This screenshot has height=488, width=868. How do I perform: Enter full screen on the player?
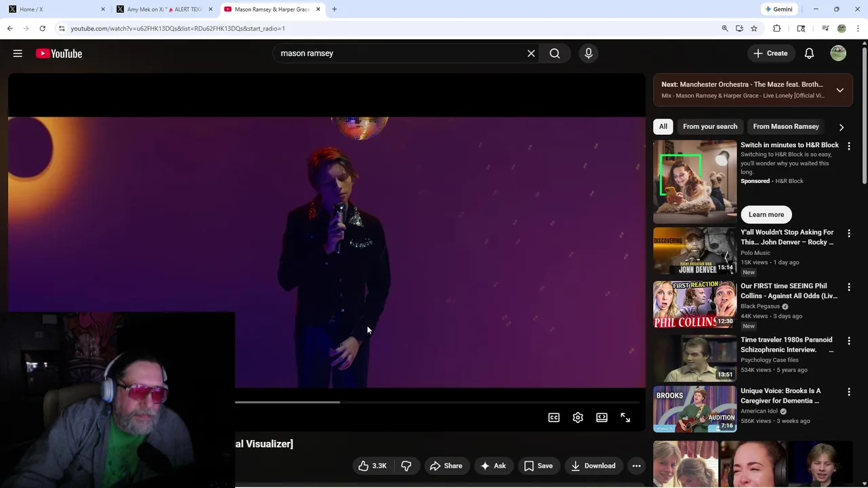(625, 418)
